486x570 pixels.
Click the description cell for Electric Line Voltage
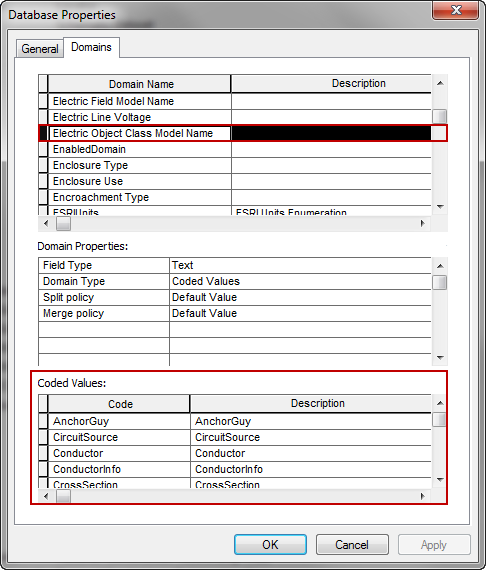click(x=331, y=117)
